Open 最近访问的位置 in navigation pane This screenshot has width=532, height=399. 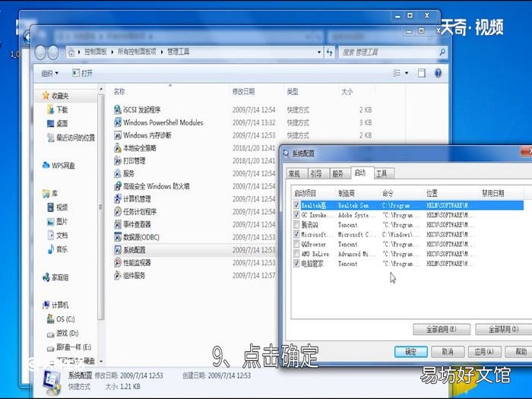pyautogui.click(x=71, y=138)
